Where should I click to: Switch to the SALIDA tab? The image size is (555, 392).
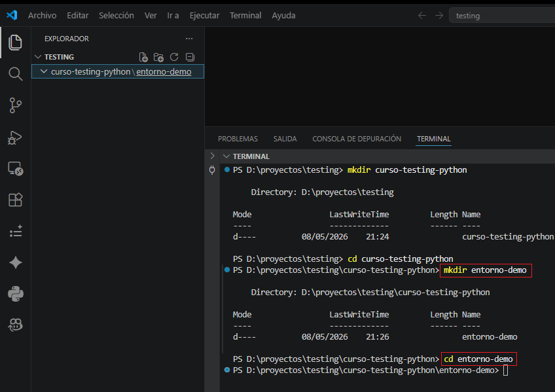click(285, 139)
